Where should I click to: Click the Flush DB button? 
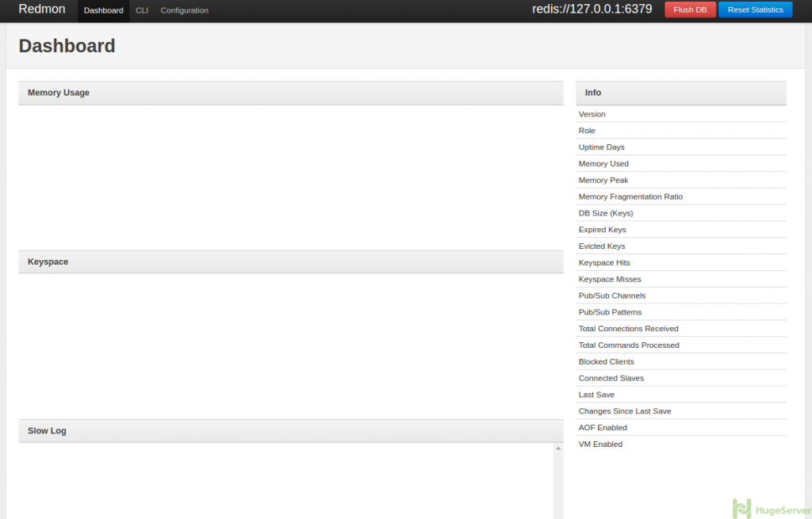pos(689,9)
